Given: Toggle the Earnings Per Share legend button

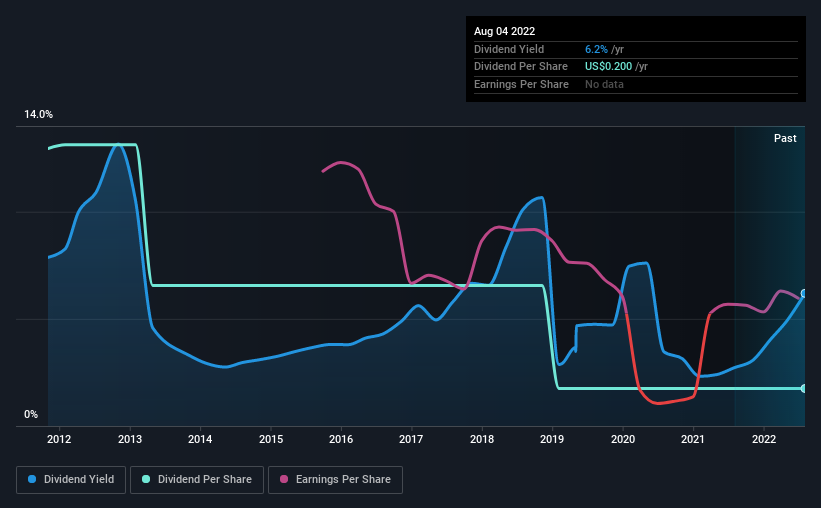Looking at the screenshot, I should click(x=335, y=480).
